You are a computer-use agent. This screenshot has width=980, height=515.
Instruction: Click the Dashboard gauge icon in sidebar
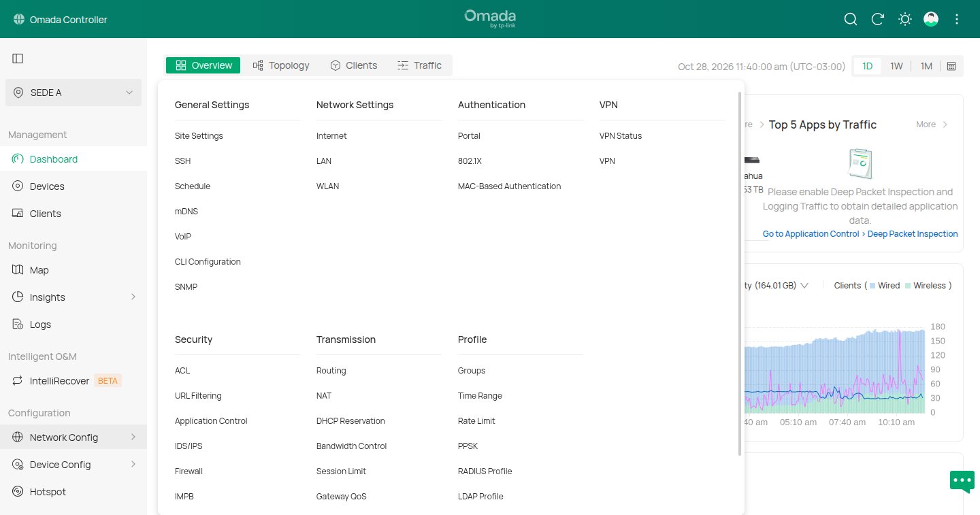[18, 159]
